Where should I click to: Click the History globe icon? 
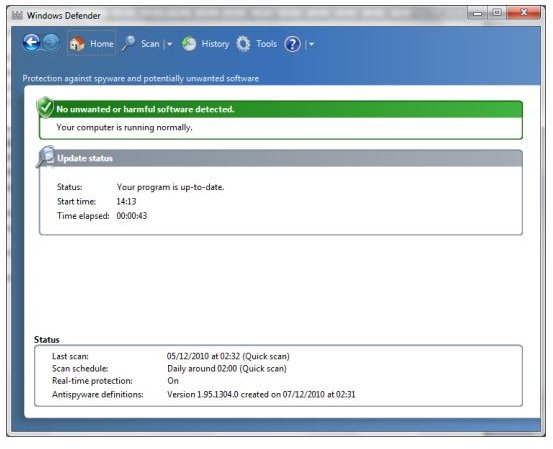[189, 44]
